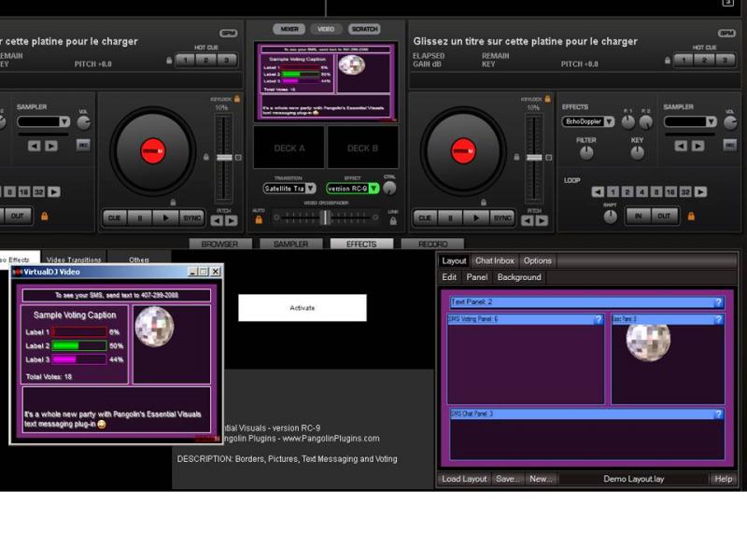The height and width of the screenshot is (560, 747).
Task: Open the EchoDoppler effects dropdown
Action: click(609, 121)
